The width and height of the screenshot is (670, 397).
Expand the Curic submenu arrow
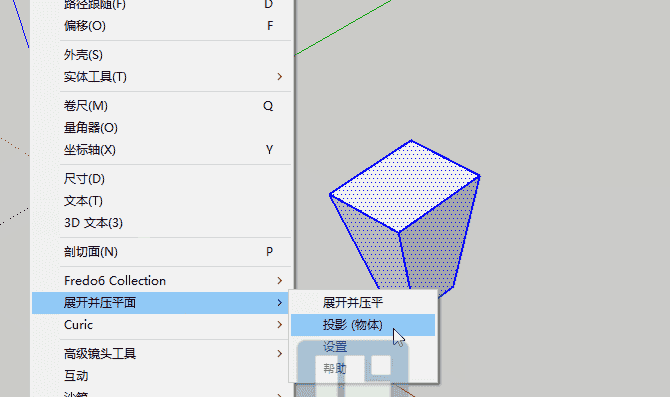(x=279, y=325)
